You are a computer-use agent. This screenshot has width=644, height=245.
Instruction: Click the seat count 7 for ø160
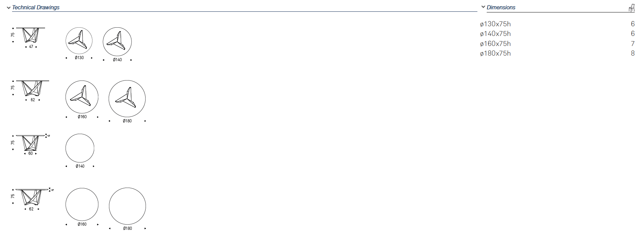(x=633, y=44)
